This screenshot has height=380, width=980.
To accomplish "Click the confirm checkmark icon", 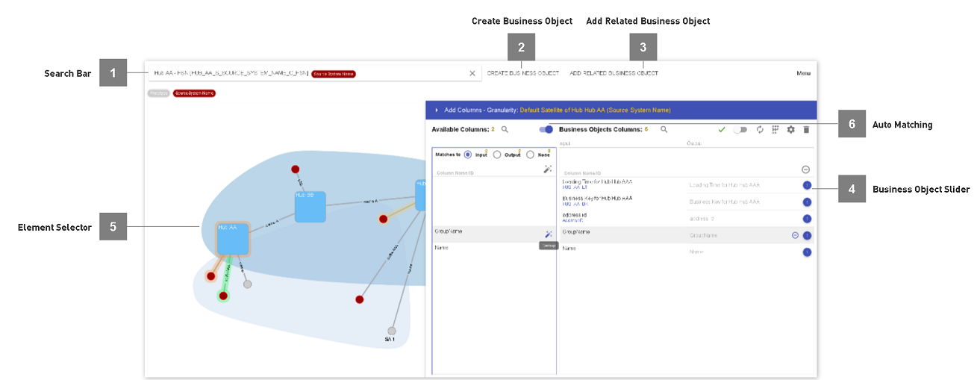I will coord(722,129).
